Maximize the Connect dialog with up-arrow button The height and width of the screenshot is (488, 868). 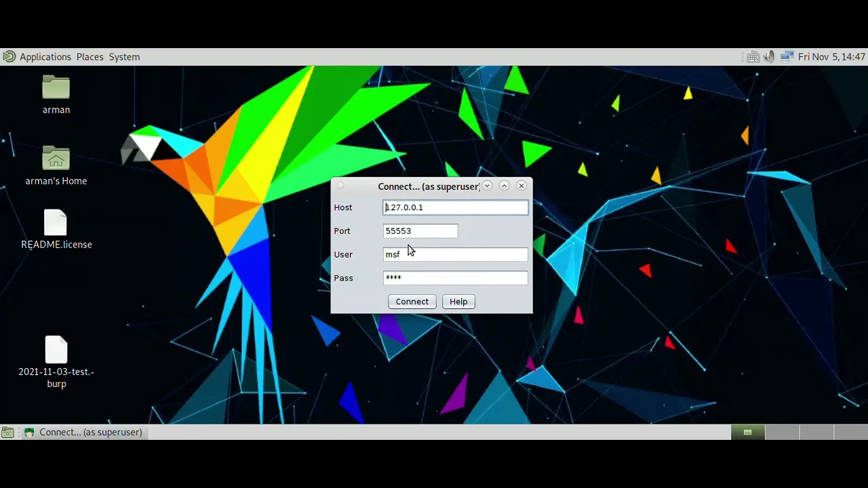click(504, 186)
